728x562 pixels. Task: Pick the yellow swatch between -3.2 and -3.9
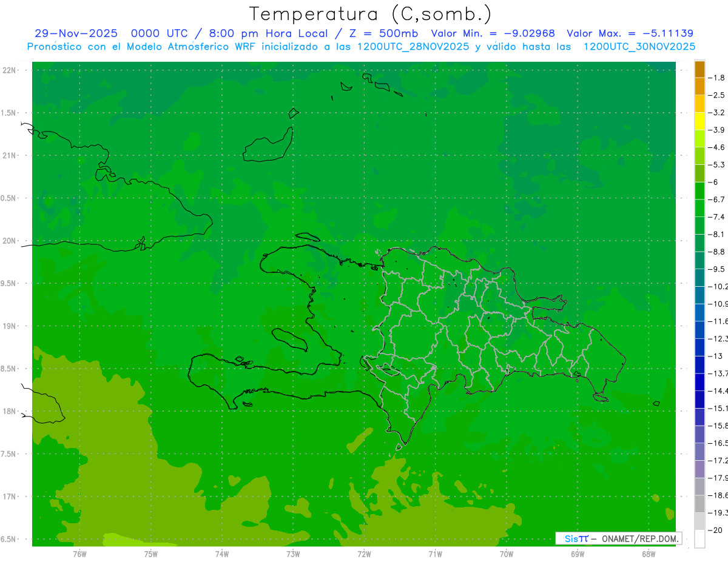coord(699,121)
